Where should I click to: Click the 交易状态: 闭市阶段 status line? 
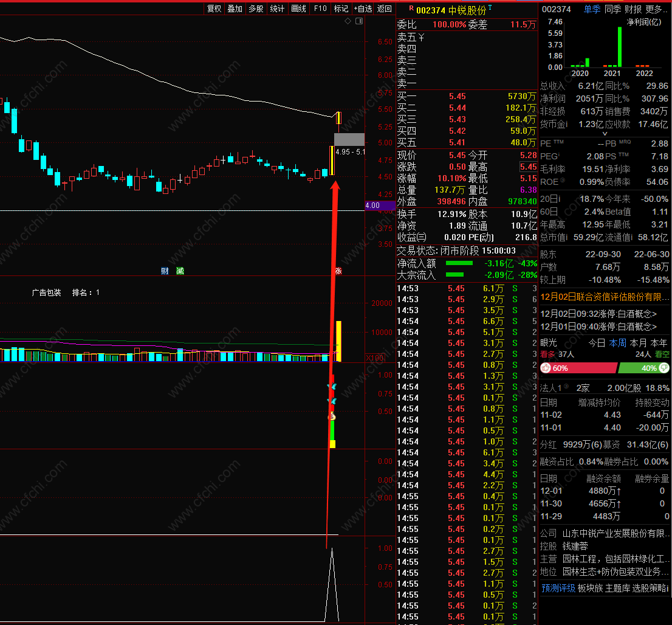[456, 250]
